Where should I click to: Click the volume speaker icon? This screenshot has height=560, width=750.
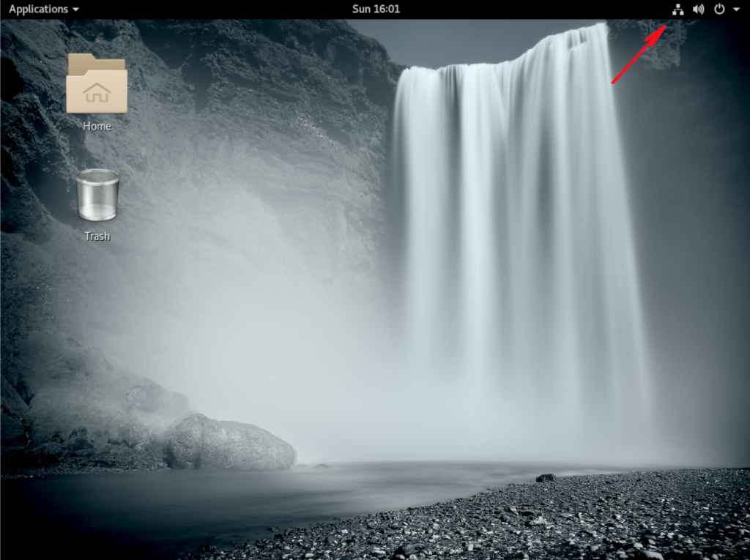click(698, 10)
